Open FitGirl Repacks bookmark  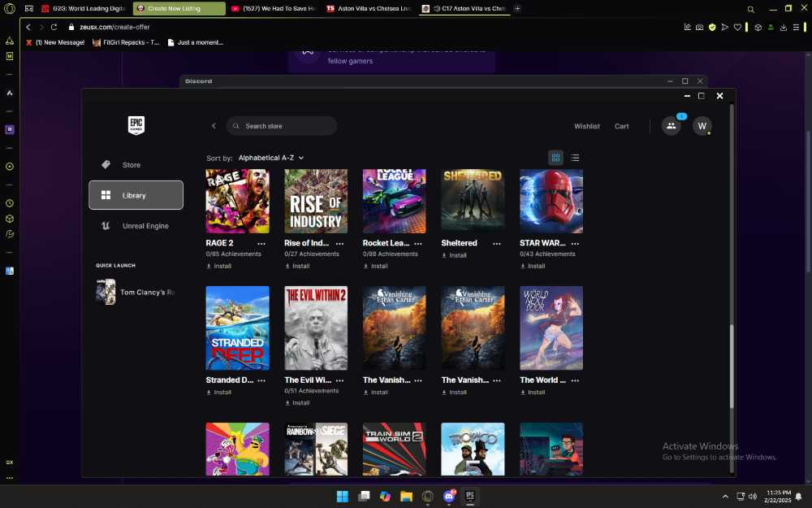click(126, 42)
